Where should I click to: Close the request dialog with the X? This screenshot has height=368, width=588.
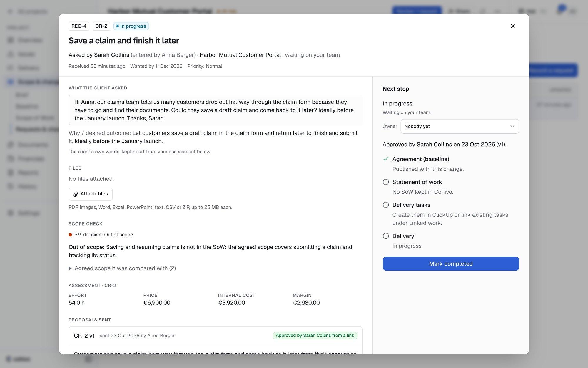(x=513, y=26)
